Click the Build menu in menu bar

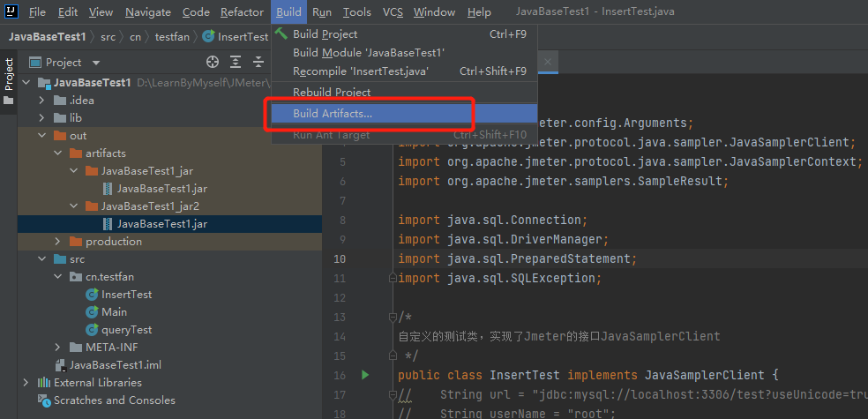tap(289, 11)
